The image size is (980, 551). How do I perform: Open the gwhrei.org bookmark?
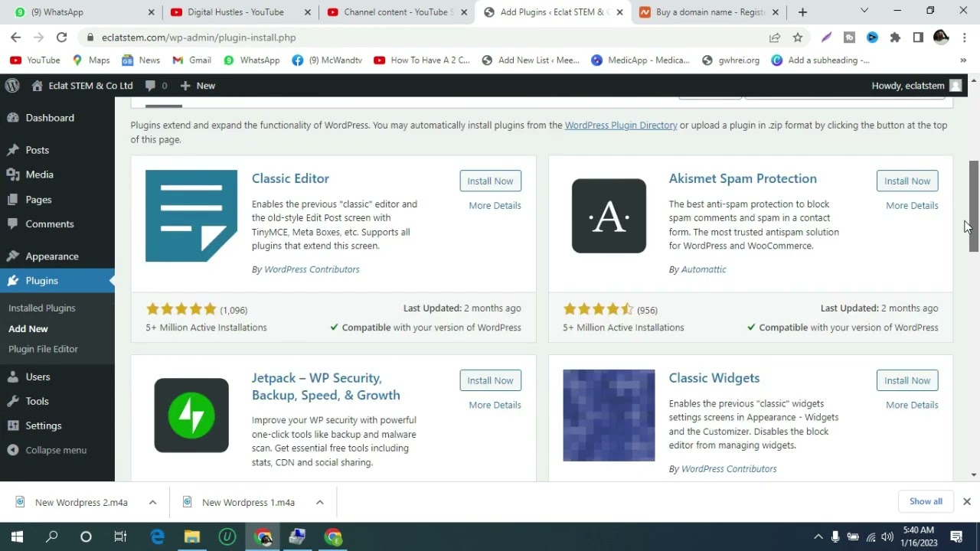pyautogui.click(x=731, y=60)
